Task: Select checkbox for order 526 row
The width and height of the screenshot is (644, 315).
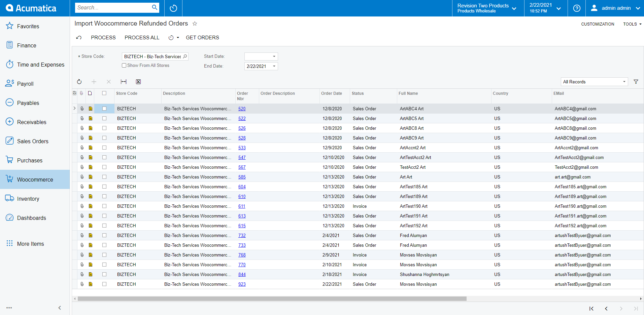Action: (x=104, y=128)
